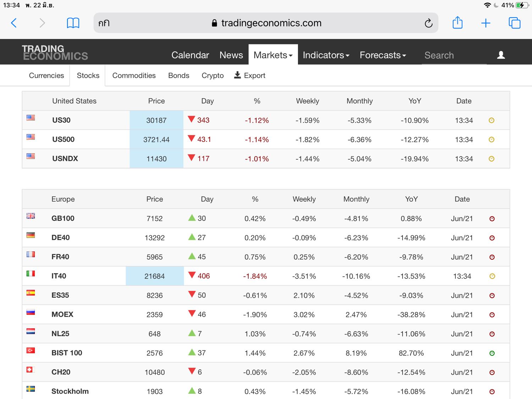532x399 pixels.
Task: Click the UK flag beside GB100
Action: [x=31, y=216]
